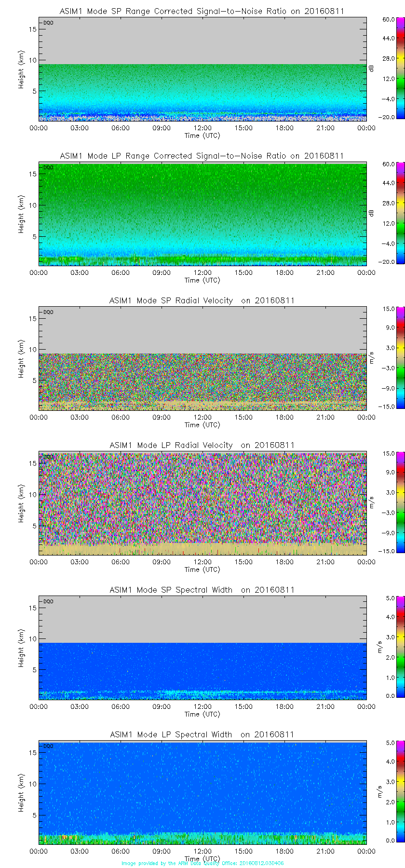Click the ARM Data Quality Office footer text

[x=202, y=863]
